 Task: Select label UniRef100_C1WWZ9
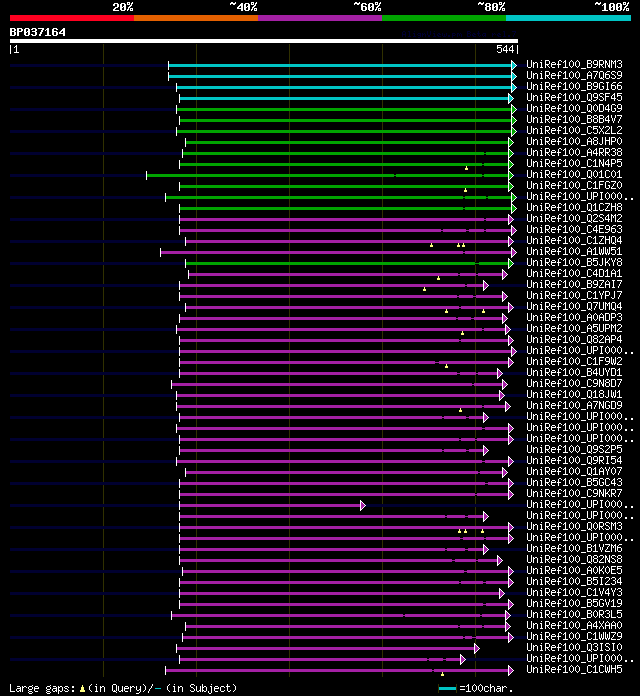574,637
